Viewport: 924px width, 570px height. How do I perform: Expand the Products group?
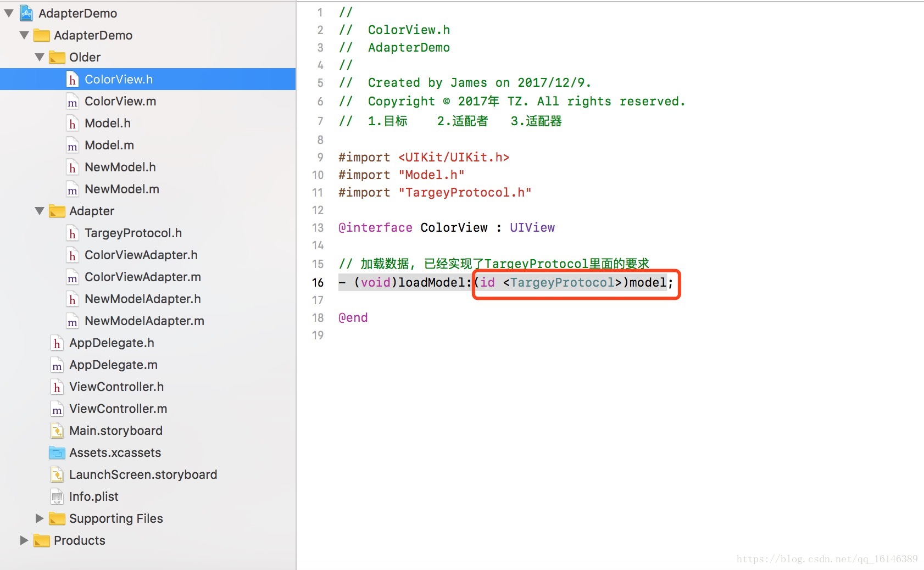(x=24, y=540)
